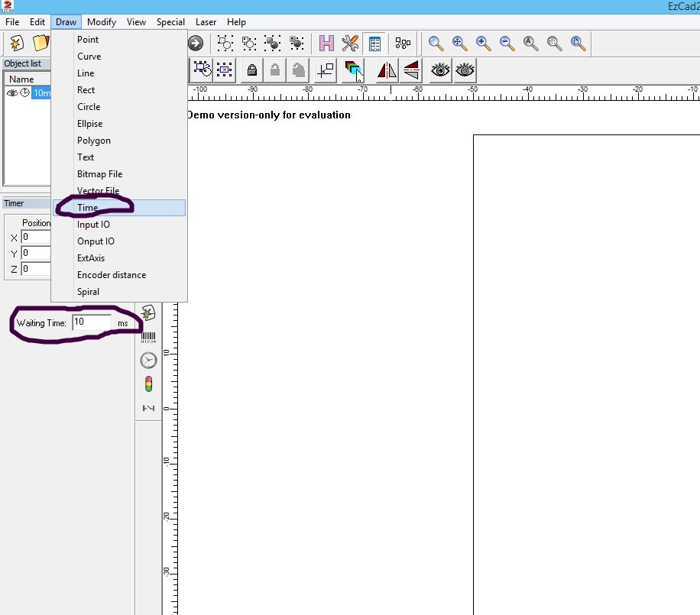The height and width of the screenshot is (615, 700).
Task: Open the Laser menu
Action: pyautogui.click(x=206, y=22)
